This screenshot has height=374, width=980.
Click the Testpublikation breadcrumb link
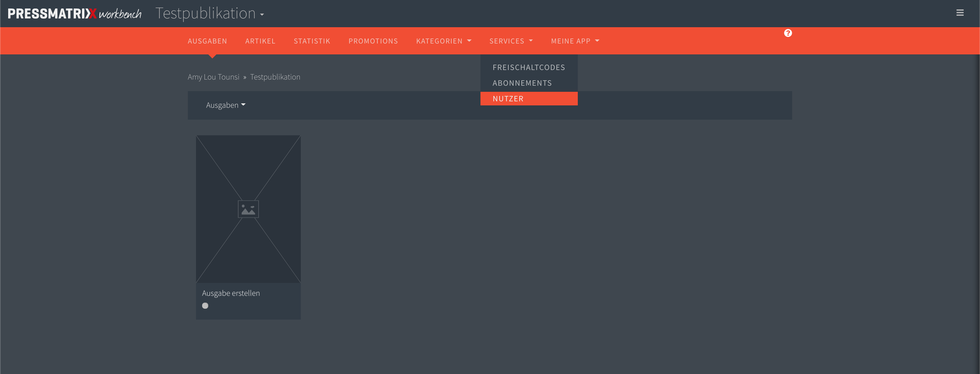coord(275,77)
